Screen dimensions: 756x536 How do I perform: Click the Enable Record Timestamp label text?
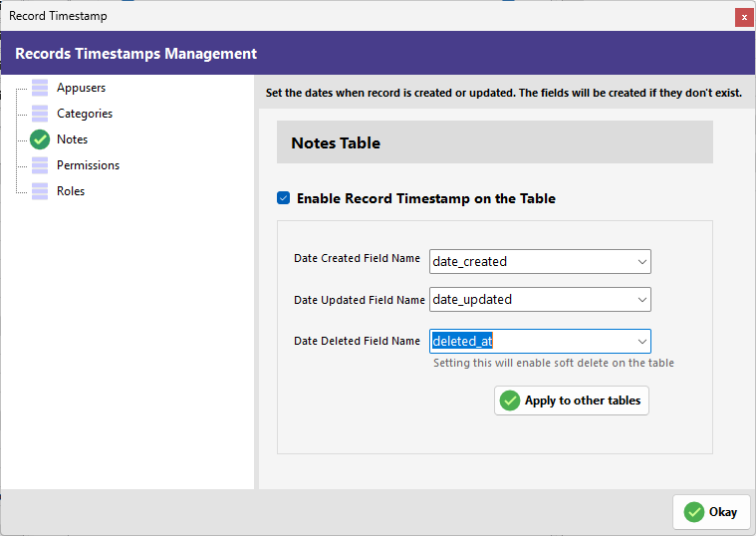426,198
